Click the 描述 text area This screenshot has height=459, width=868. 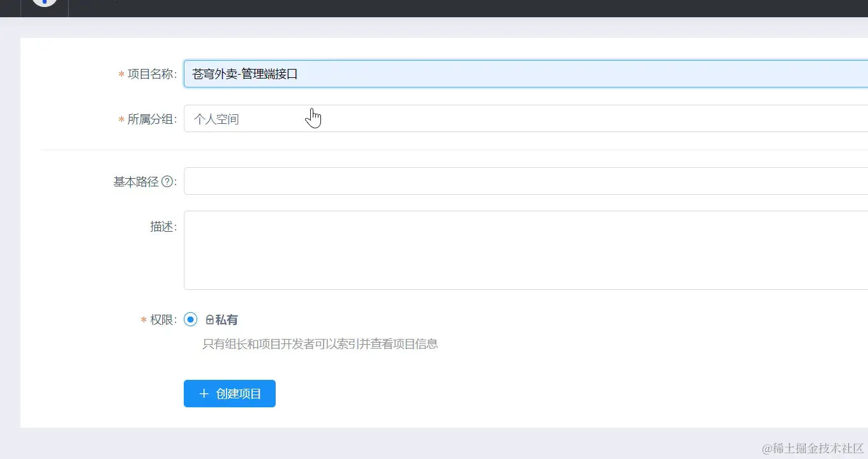coord(526,250)
